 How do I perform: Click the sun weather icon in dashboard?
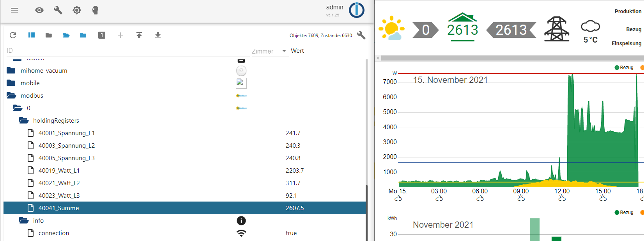pyautogui.click(x=391, y=28)
